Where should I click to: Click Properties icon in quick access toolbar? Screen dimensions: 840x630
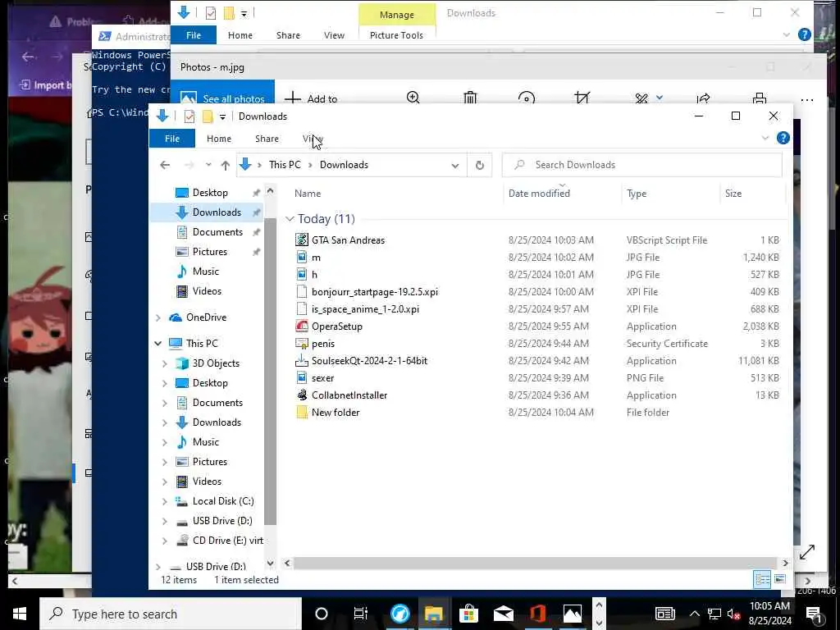click(189, 116)
